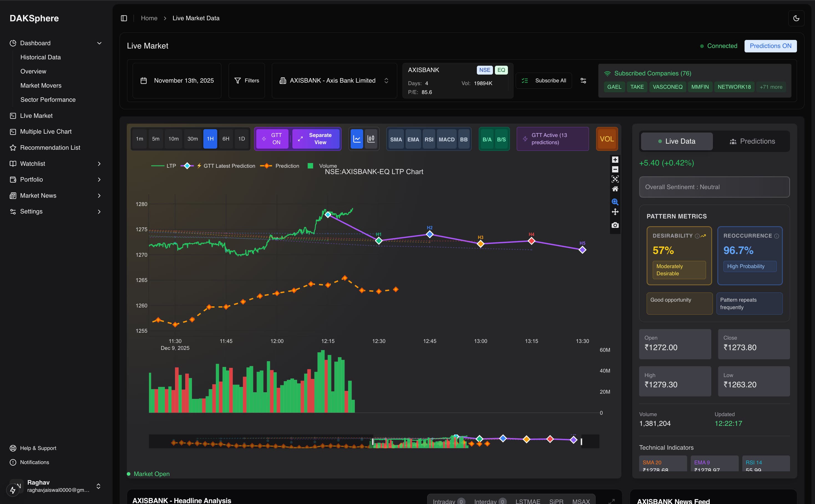The height and width of the screenshot is (504, 815).
Task: Collapse the Dashboard sidebar section
Action: 99,43
